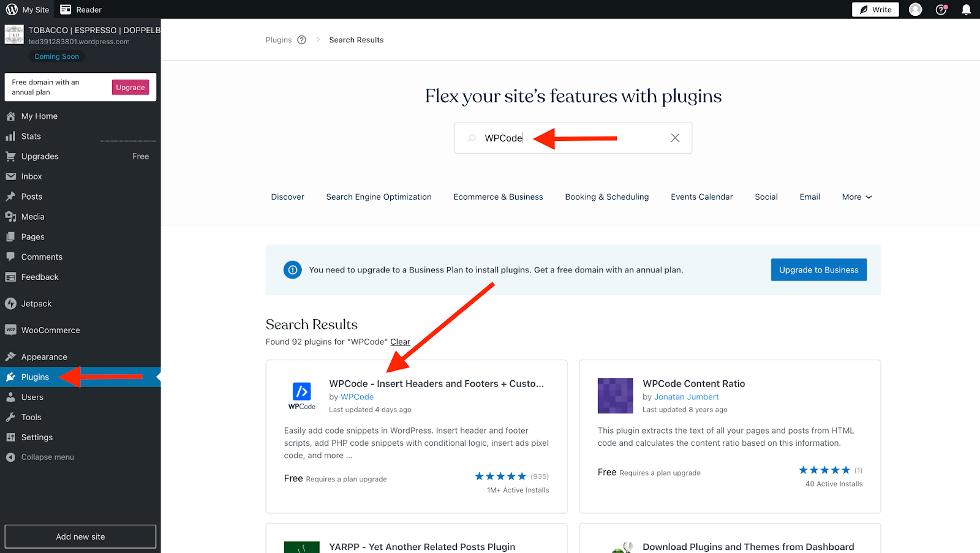980x553 pixels.
Task: Click the site thumbnail icon in the sidebar
Action: [x=14, y=34]
